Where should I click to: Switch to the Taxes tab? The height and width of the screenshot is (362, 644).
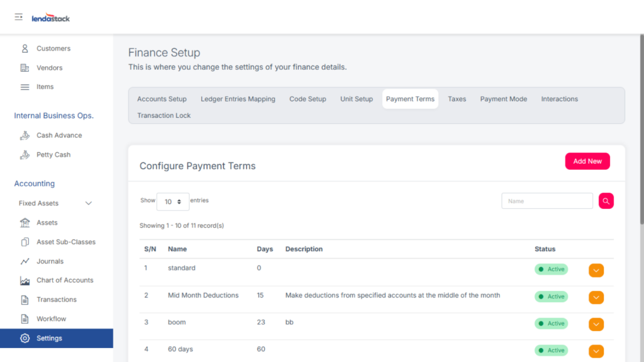[x=457, y=99]
